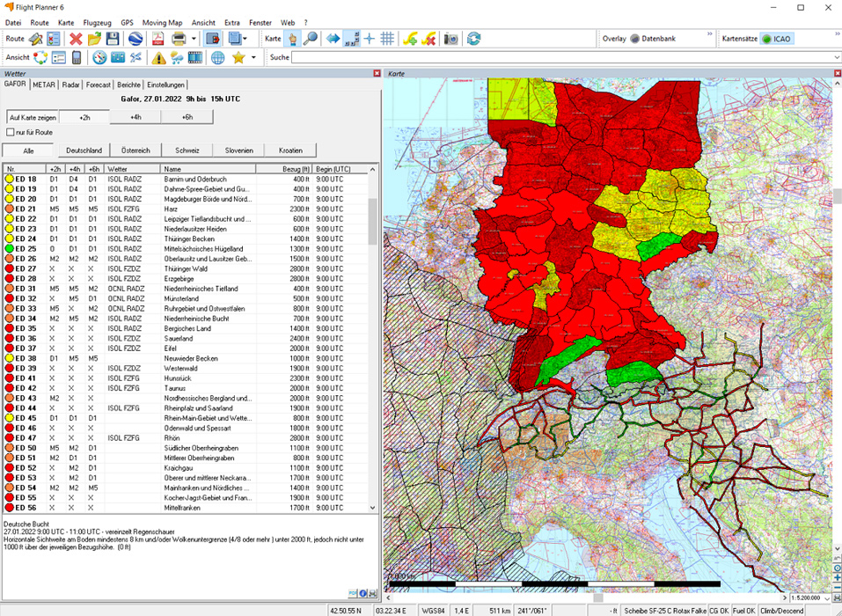Export the route as PDF
842x616 pixels.
click(157, 39)
